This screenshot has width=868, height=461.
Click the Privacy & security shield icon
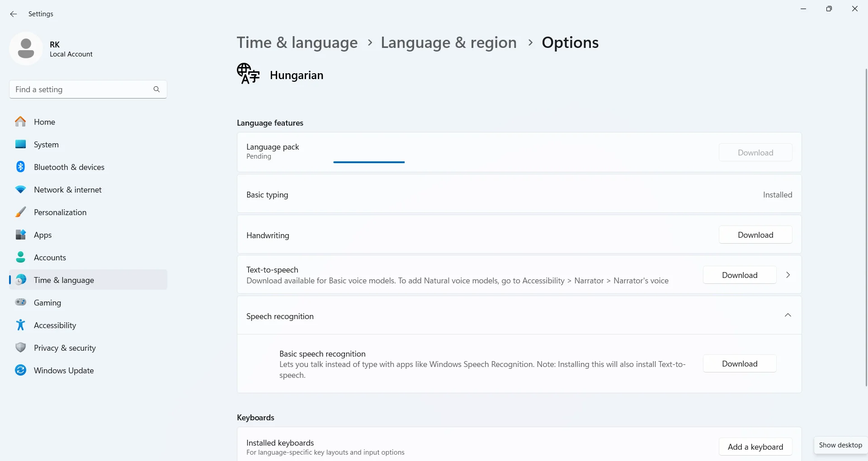coord(20,348)
